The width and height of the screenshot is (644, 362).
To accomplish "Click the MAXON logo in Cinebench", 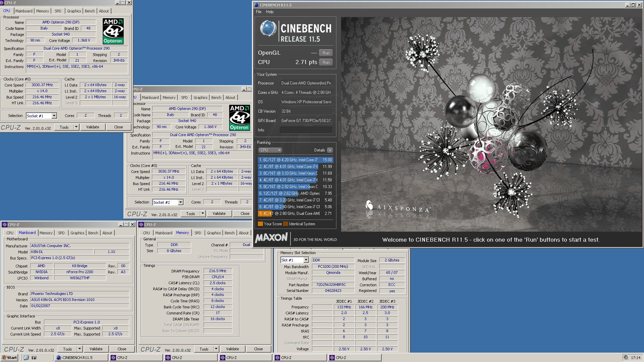I will [x=272, y=238].
